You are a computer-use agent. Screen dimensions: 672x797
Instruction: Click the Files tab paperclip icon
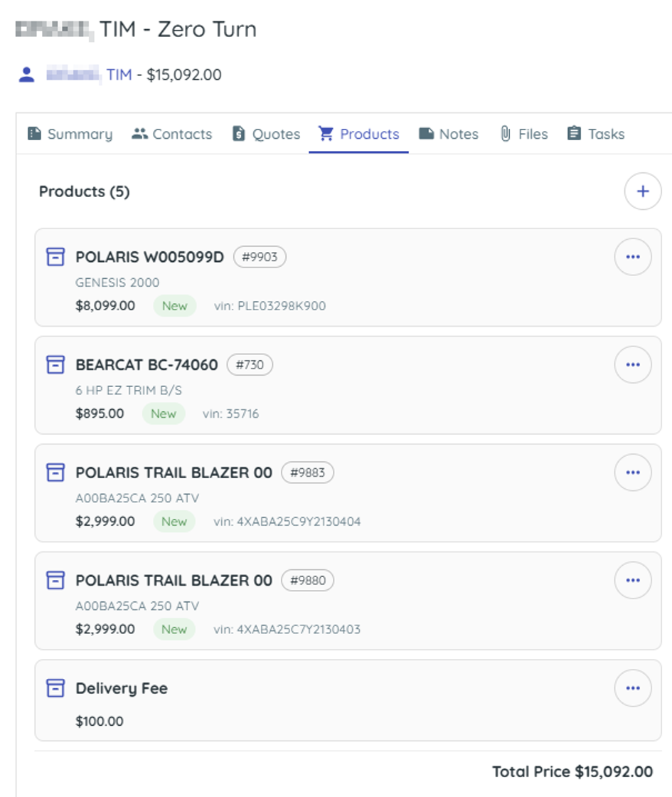(506, 133)
